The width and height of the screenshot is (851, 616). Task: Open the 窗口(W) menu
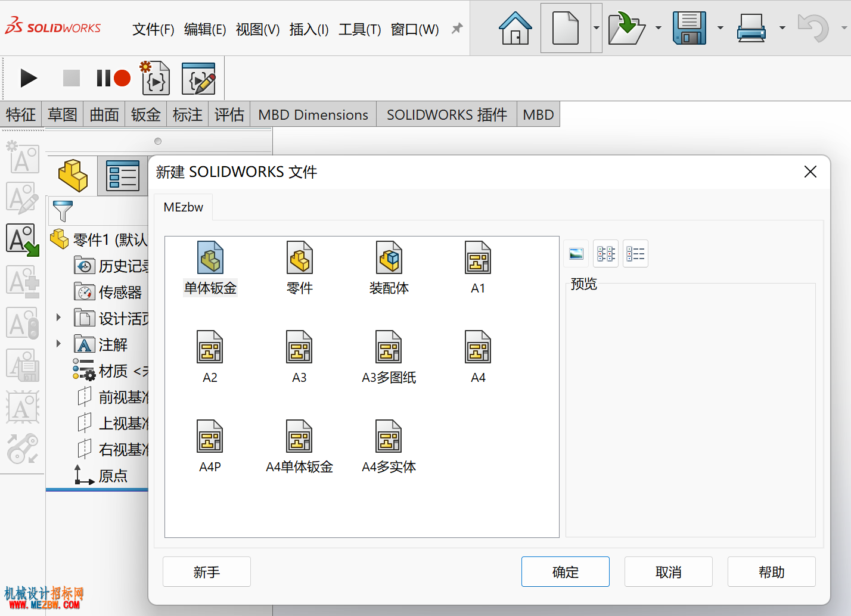pos(415,29)
